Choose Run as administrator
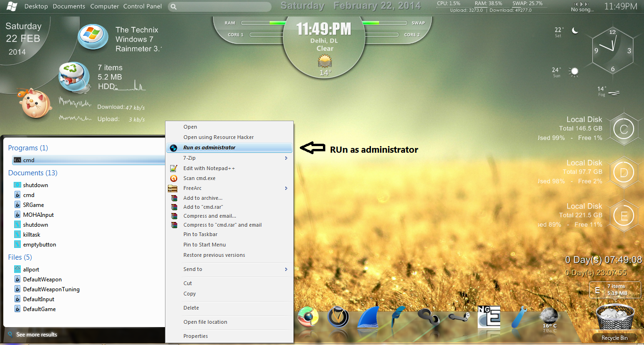 click(230, 148)
